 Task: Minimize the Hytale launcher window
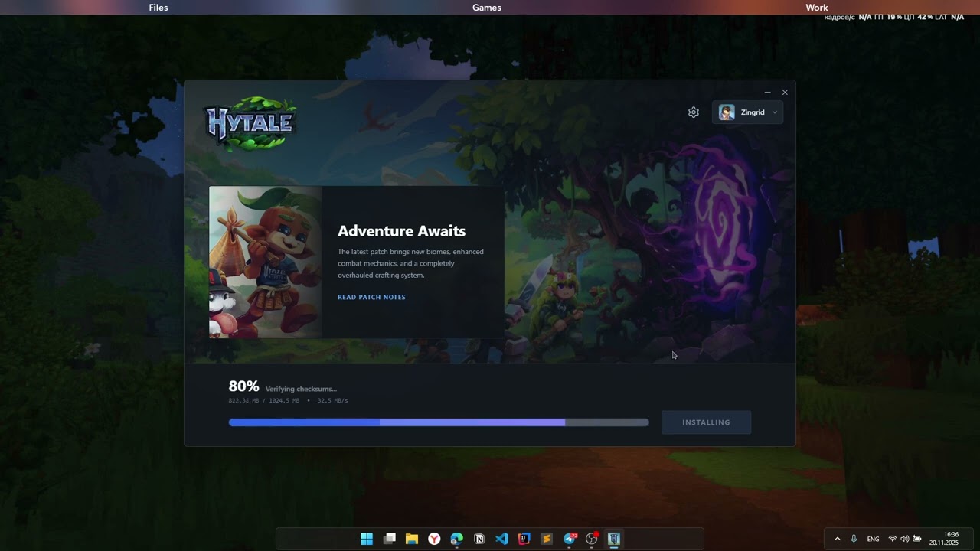click(767, 93)
